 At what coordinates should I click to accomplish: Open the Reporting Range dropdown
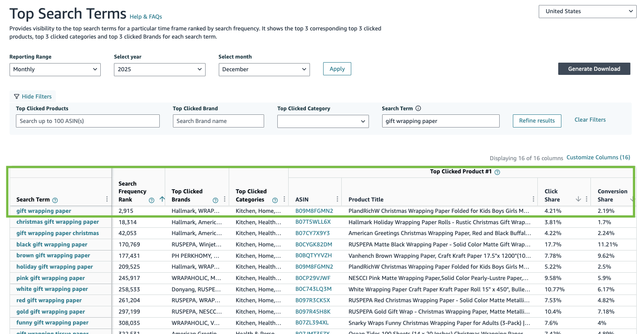point(55,69)
